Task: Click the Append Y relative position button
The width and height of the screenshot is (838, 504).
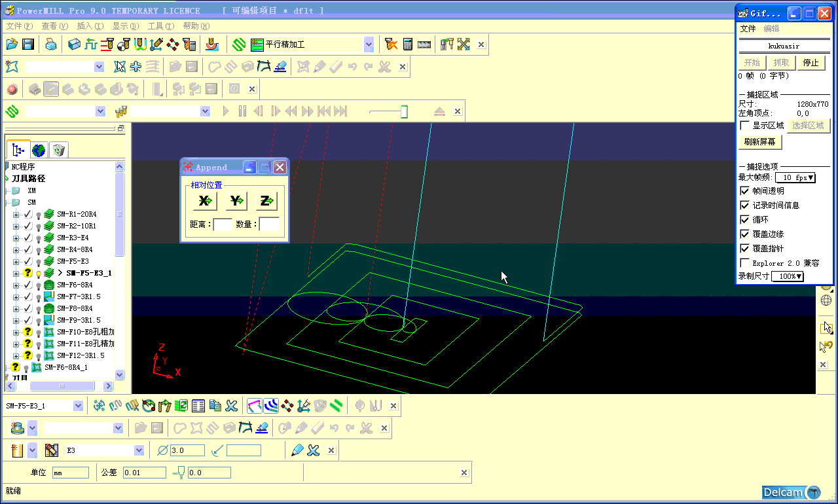Action: 236,201
